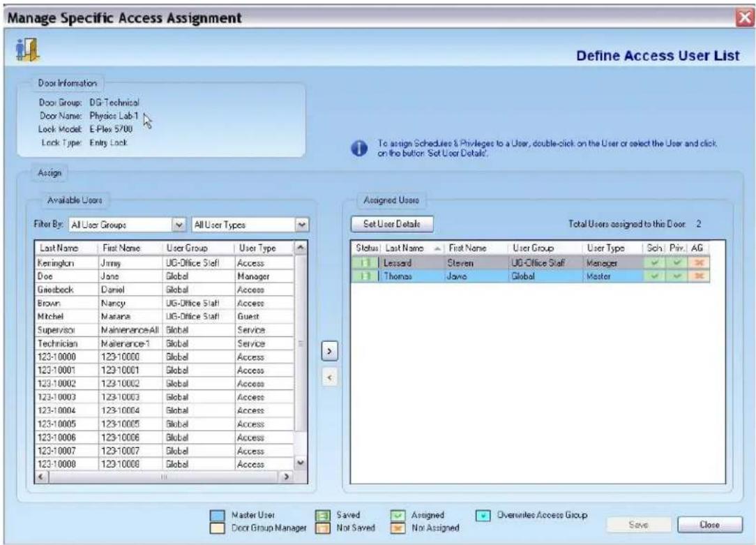Click the Door Group Manager color swatch

(218, 528)
